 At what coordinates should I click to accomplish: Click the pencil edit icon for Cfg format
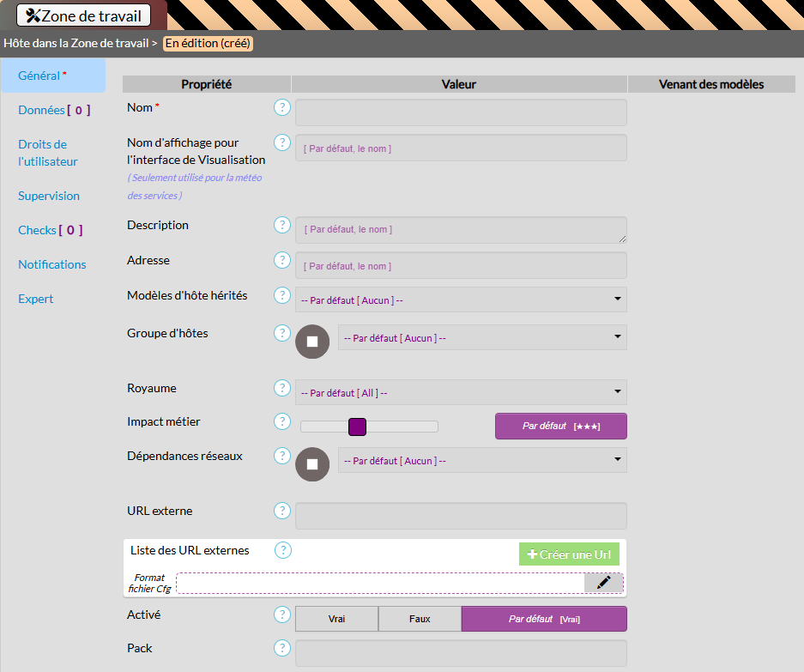point(603,583)
